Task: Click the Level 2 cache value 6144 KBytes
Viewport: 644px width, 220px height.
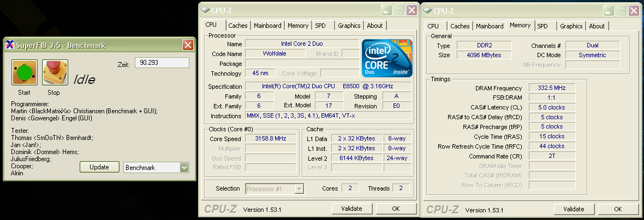Action: click(x=356, y=158)
